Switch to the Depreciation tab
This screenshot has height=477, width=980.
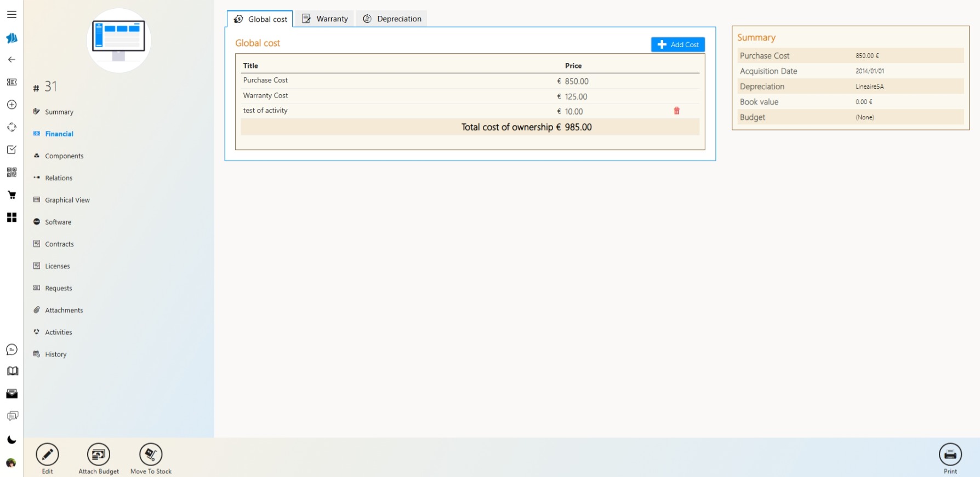tap(392, 19)
